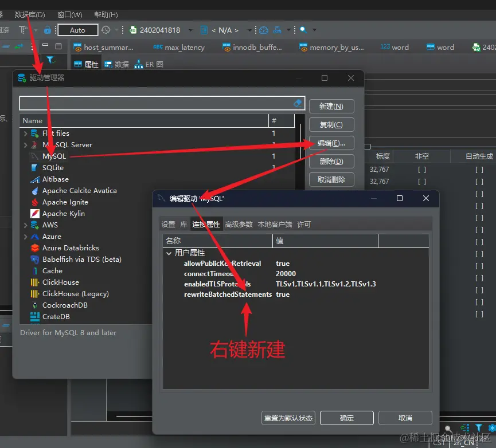Screen dimensions: 496x448
Task: Click the Babelfish via TDS icon
Action: (35, 260)
